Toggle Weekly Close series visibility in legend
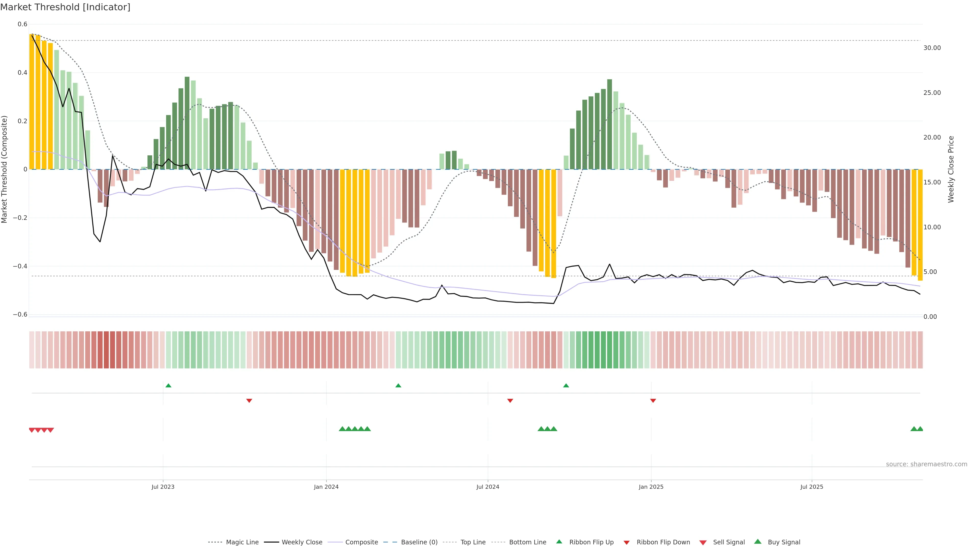Screen dimensions: 980x551 [302, 542]
